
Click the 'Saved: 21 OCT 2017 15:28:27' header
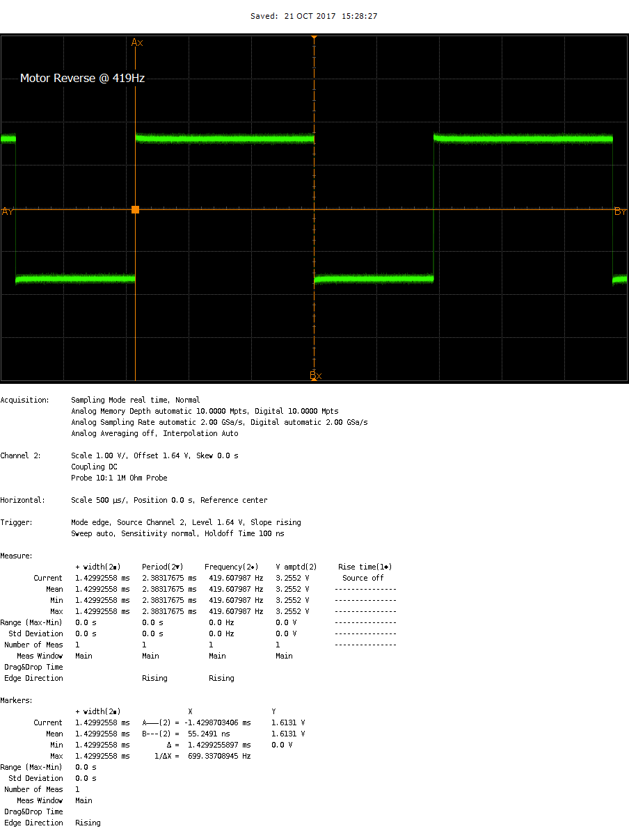[314, 16]
